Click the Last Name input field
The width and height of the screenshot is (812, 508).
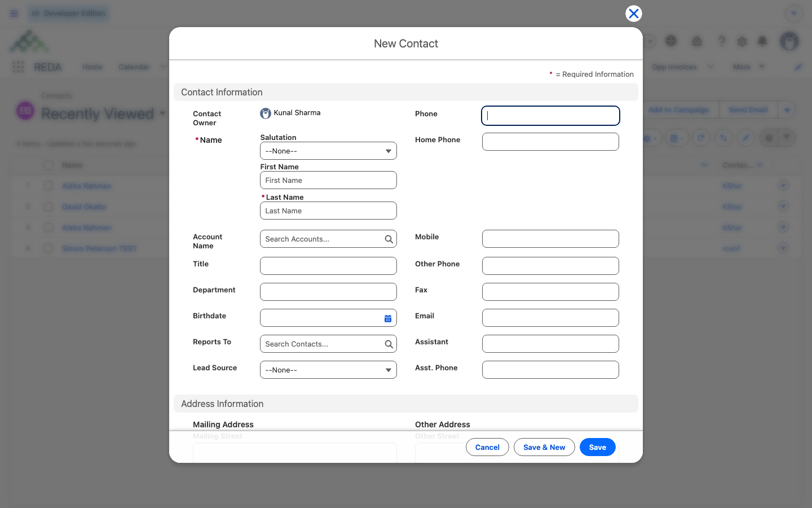point(328,211)
